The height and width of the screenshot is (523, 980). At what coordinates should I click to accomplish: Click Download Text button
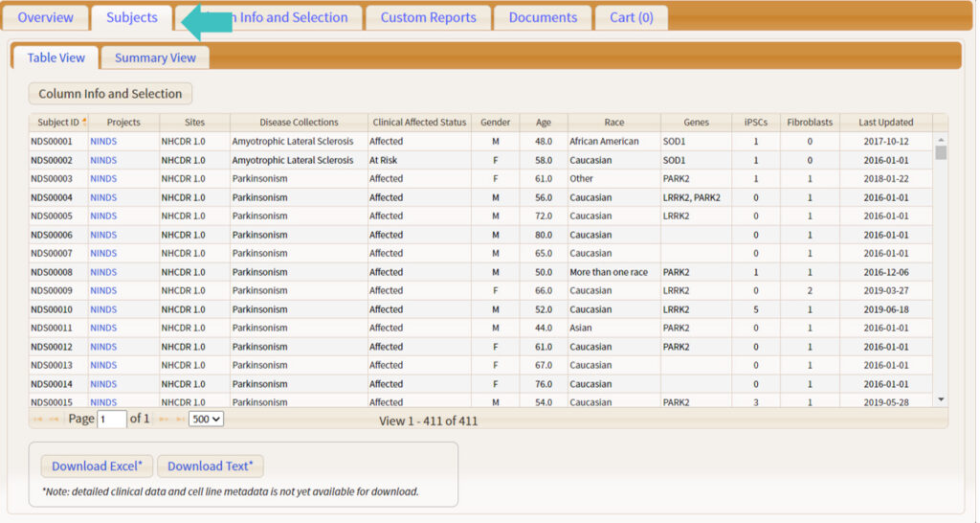pyautogui.click(x=210, y=466)
